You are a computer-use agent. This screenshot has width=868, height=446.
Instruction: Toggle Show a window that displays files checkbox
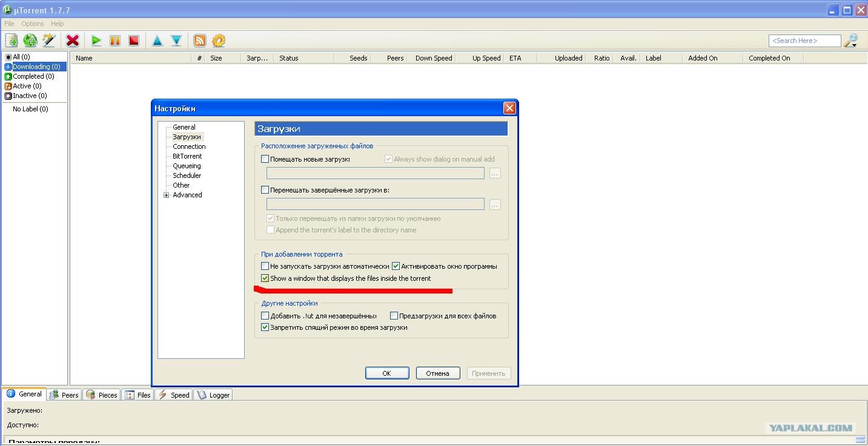(265, 278)
